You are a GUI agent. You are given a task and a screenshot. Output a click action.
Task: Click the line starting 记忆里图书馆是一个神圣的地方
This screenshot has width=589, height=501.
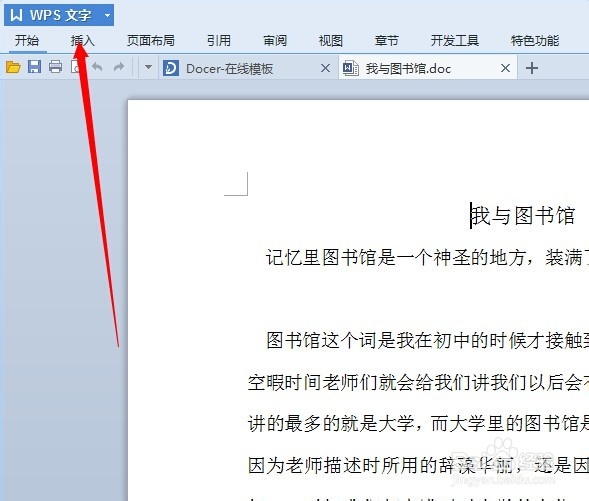[x=427, y=258]
